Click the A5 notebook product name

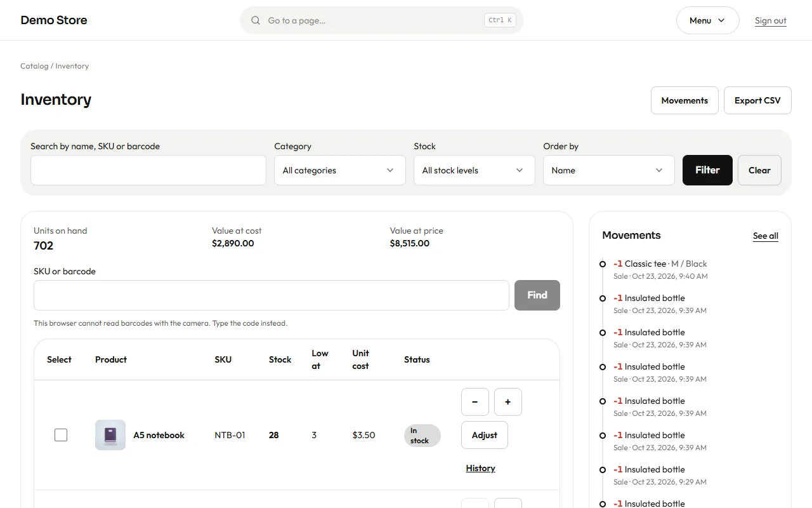[159, 435]
